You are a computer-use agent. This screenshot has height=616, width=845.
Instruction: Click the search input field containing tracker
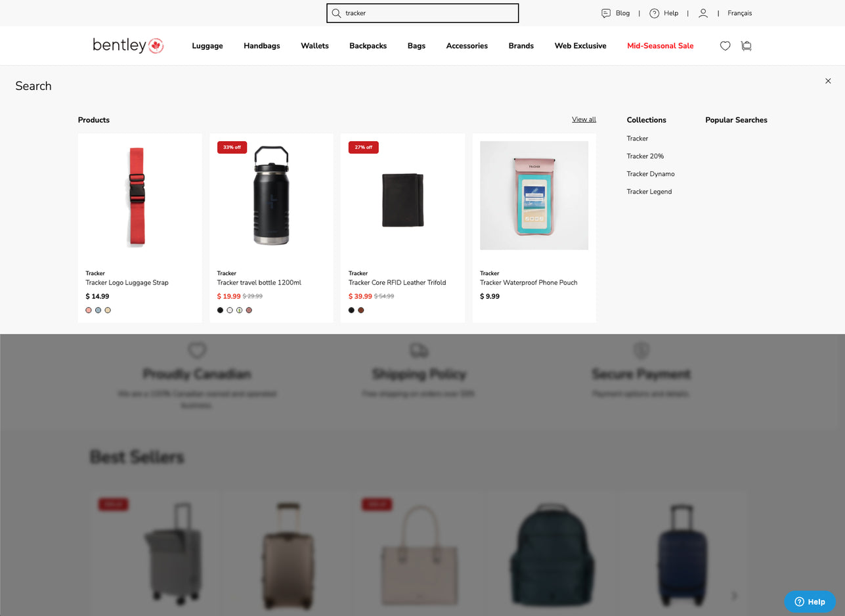pyautogui.click(x=423, y=13)
